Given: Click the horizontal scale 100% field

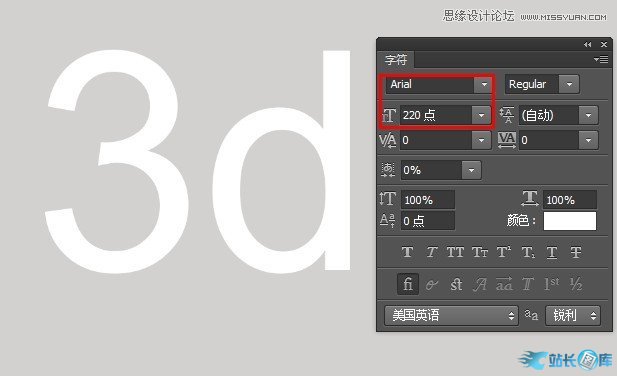Looking at the screenshot, I should 570,199.
